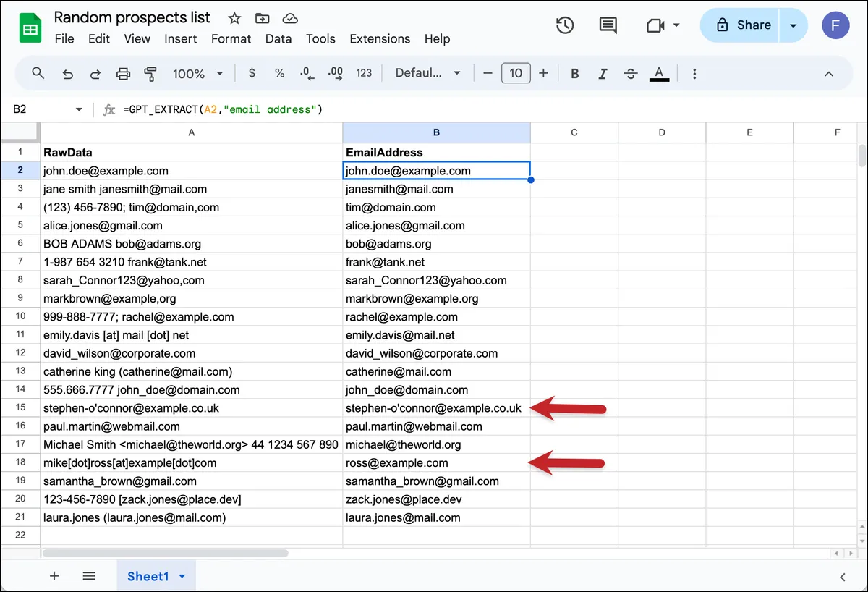The image size is (868, 592).
Task: Format as currency with dollar icon
Action: pyautogui.click(x=252, y=73)
